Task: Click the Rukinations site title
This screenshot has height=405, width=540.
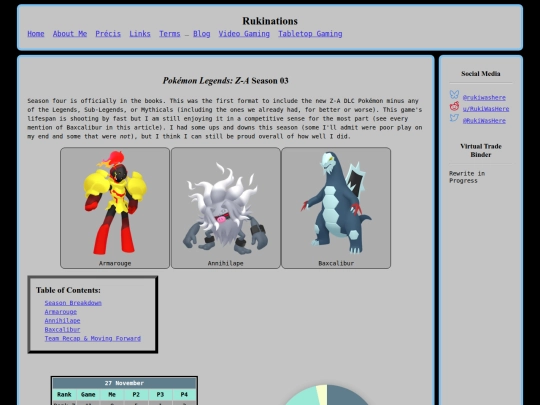Action: click(270, 21)
